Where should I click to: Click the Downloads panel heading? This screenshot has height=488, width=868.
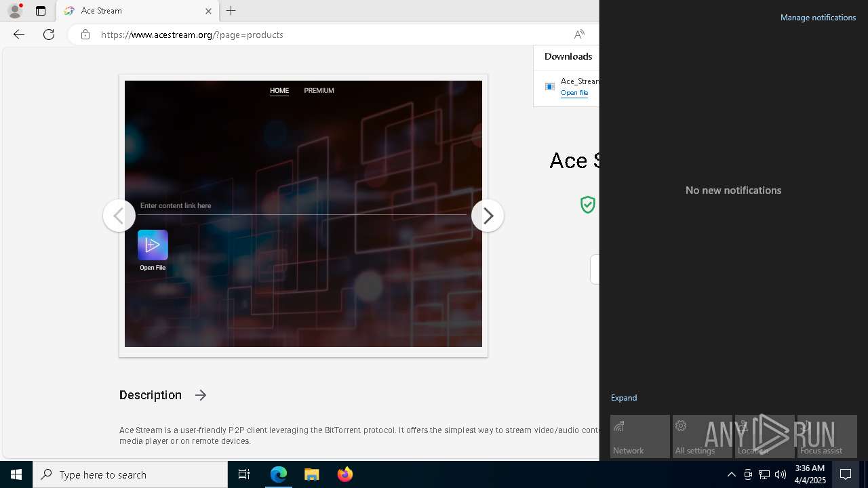coord(568,56)
